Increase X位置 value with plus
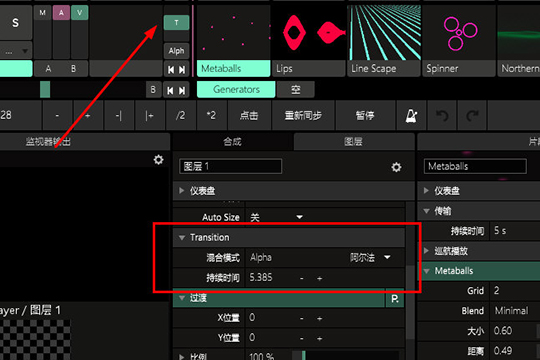Viewport: 540px width, 360px height. (x=320, y=318)
